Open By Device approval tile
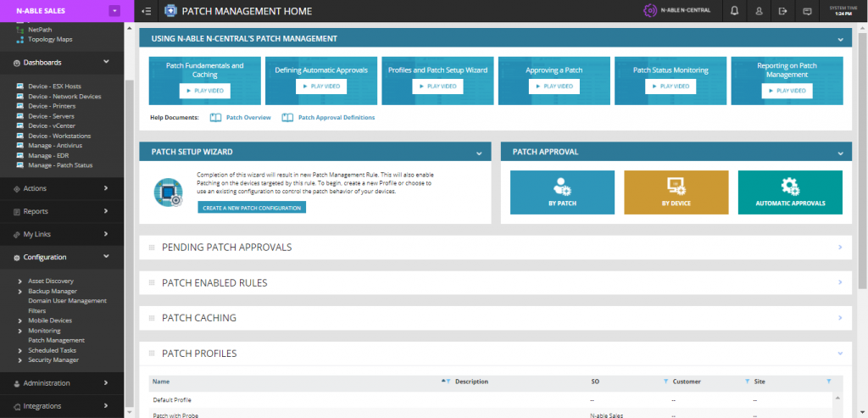Screen dimensions: 868x418 coord(676,192)
